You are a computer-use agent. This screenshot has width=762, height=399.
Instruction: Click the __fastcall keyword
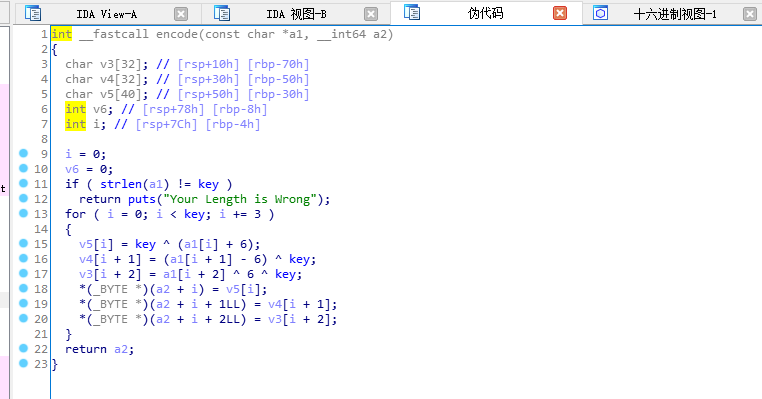(114, 34)
